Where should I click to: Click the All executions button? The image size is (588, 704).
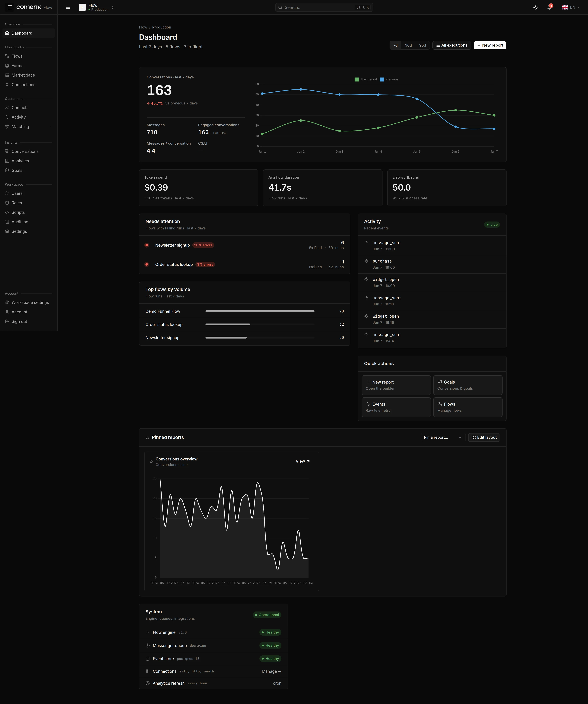pos(452,45)
